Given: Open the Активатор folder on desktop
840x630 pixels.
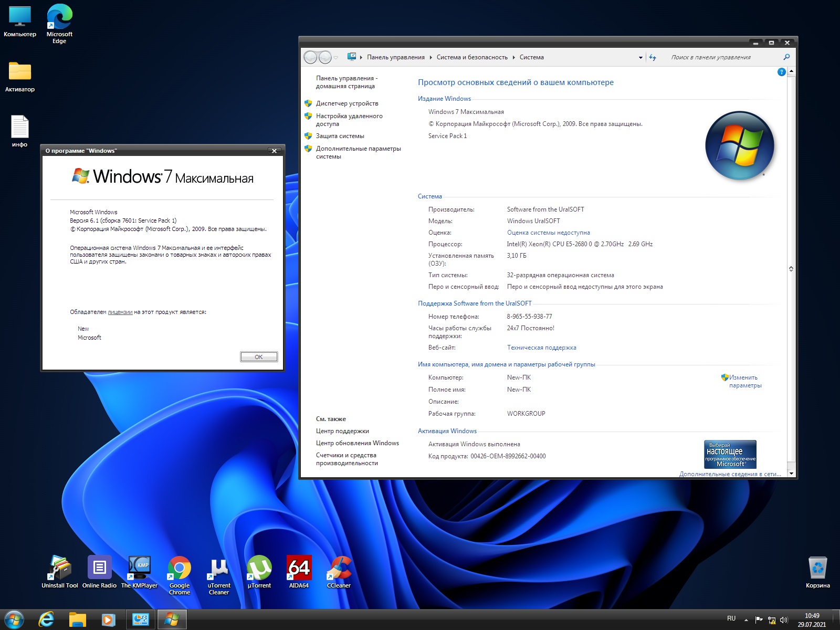Looking at the screenshot, I should [20, 77].
